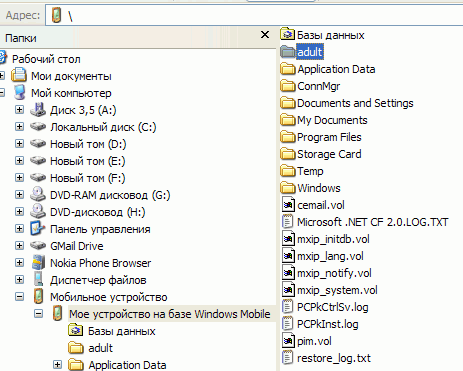Image resolution: width=463 pixels, height=371 pixels.
Task: Select the PCPkInst.log file
Action: (x=328, y=324)
